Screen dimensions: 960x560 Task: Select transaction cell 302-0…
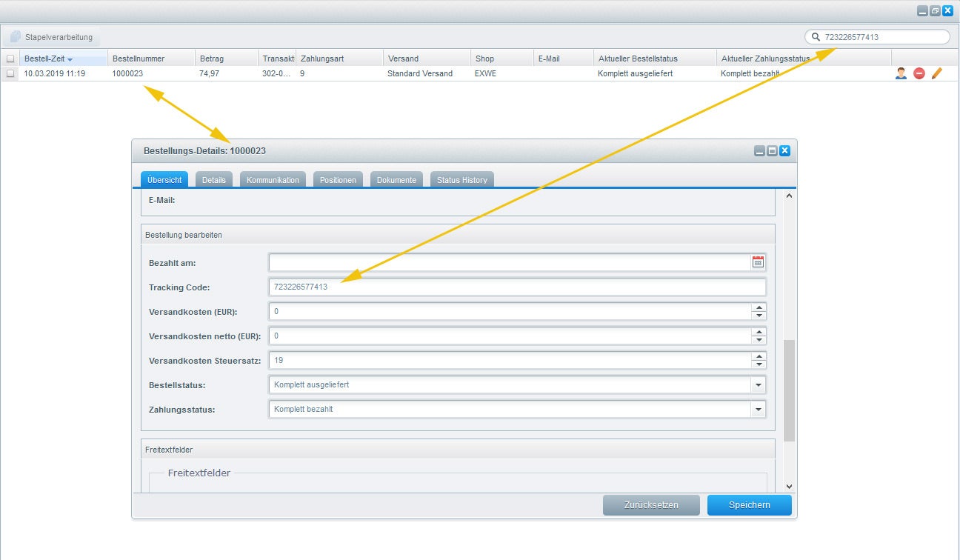(x=277, y=73)
